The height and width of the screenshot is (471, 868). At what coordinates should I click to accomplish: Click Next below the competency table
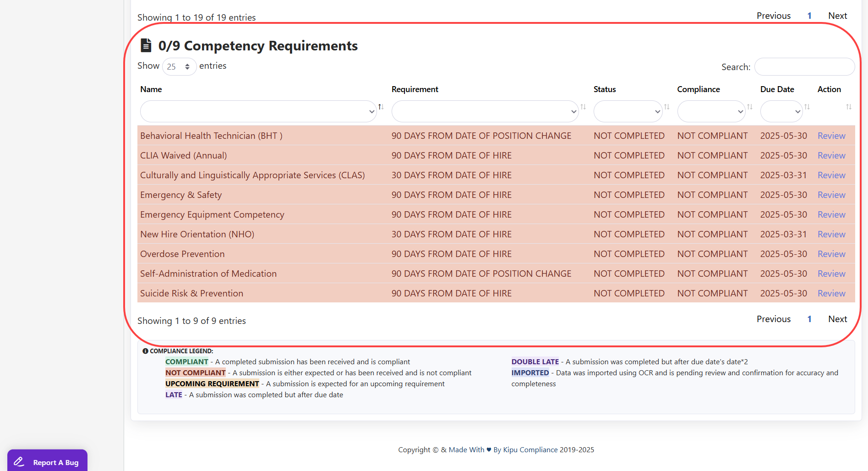[837, 319]
